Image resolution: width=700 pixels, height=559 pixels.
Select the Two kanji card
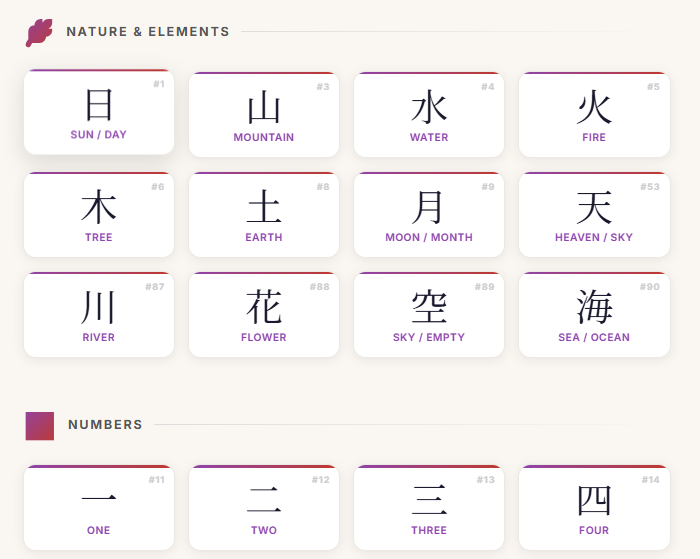point(264,507)
